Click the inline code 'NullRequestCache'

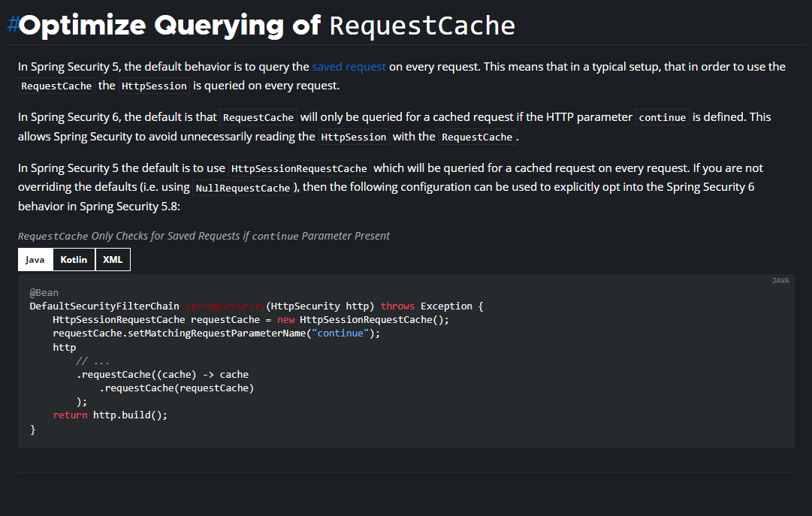tap(243, 188)
